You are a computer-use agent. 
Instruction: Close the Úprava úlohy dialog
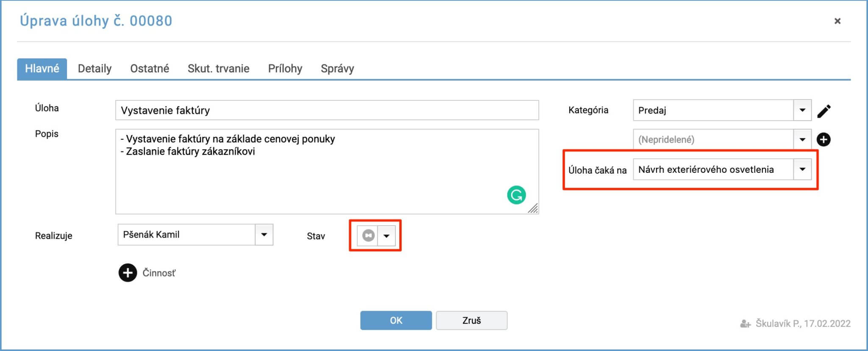click(837, 21)
